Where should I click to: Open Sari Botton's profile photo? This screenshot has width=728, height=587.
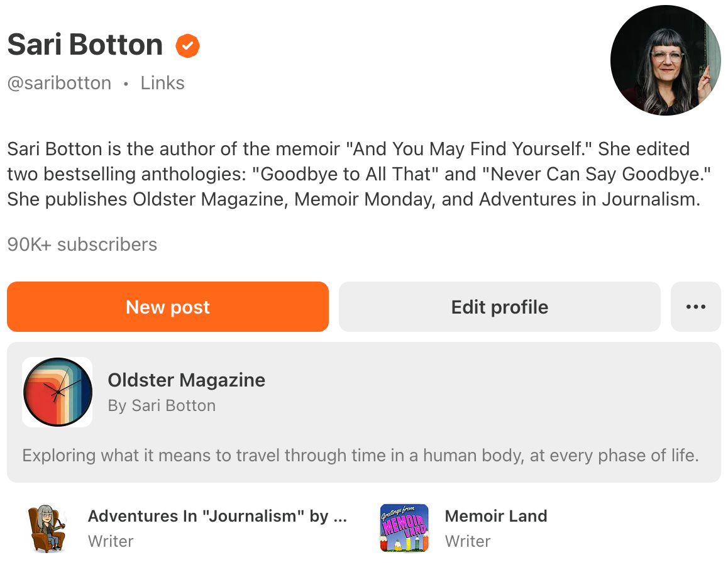click(665, 60)
